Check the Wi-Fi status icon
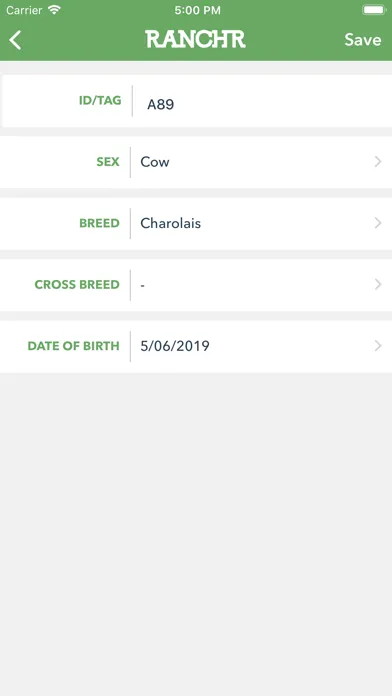392x696 pixels. click(54, 10)
